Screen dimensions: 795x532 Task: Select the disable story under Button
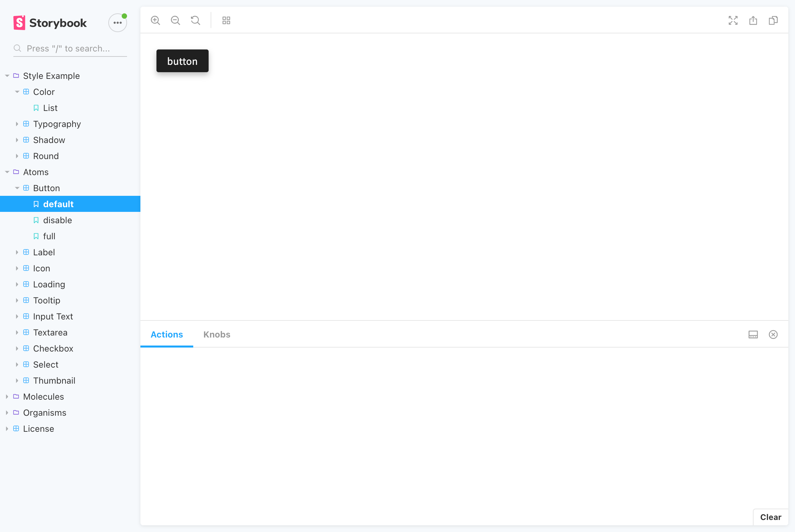(58, 220)
